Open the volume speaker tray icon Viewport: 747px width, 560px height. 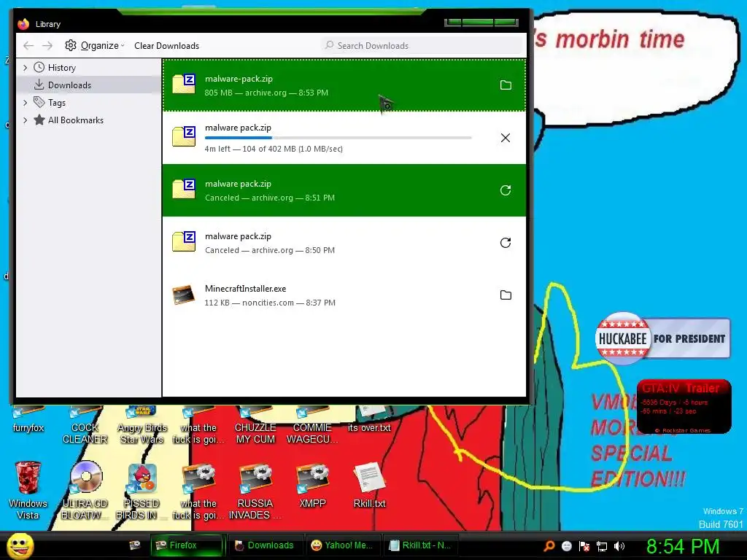[619, 546]
